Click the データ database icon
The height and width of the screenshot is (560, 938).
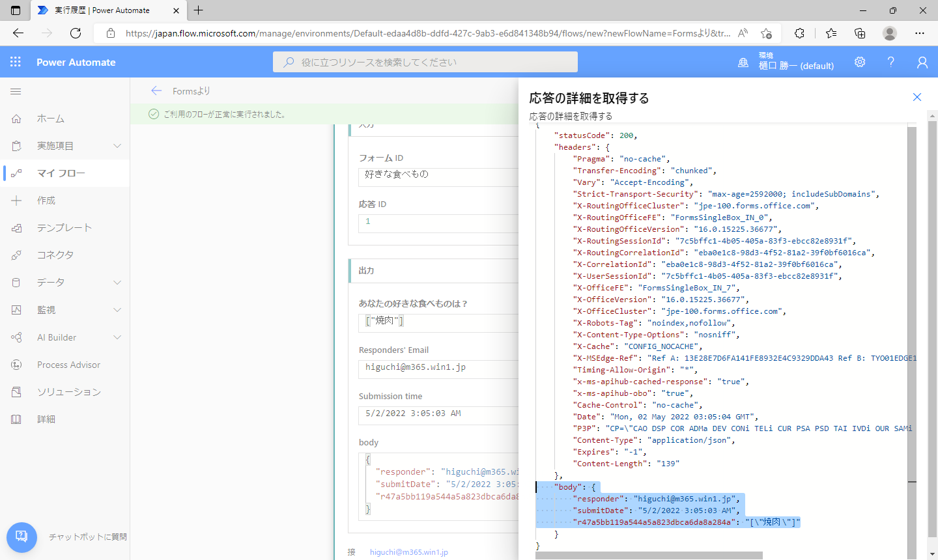pos(16,283)
